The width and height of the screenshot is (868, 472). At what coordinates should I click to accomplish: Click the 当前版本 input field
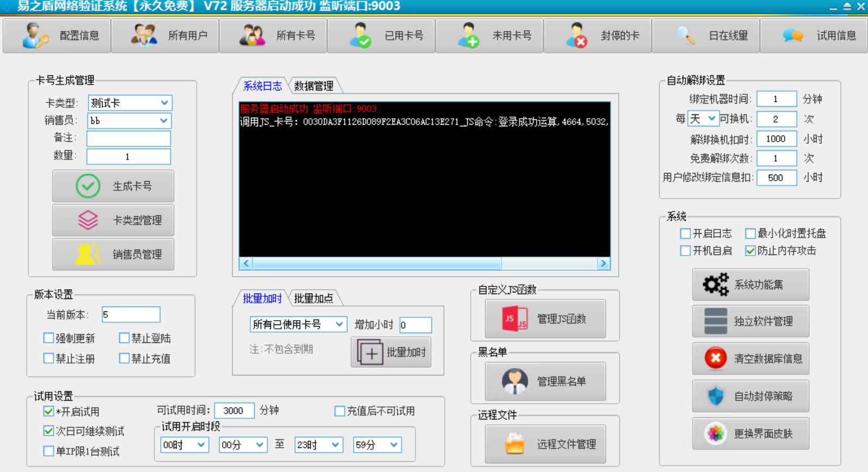click(x=131, y=315)
